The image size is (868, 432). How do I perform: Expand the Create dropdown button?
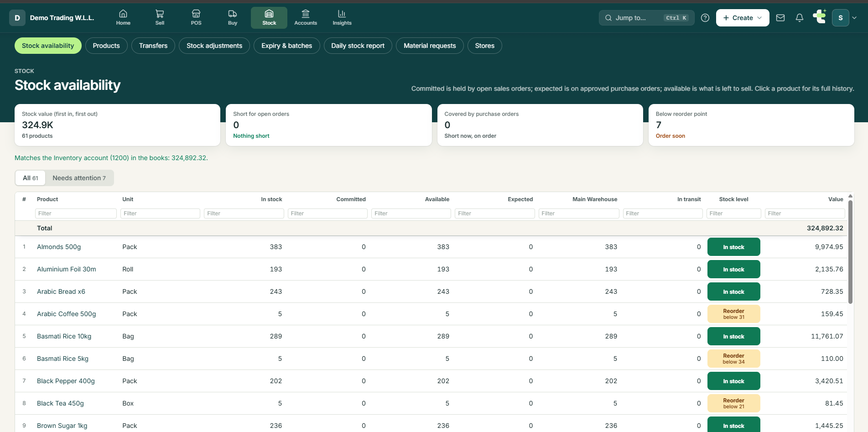click(743, 18)
